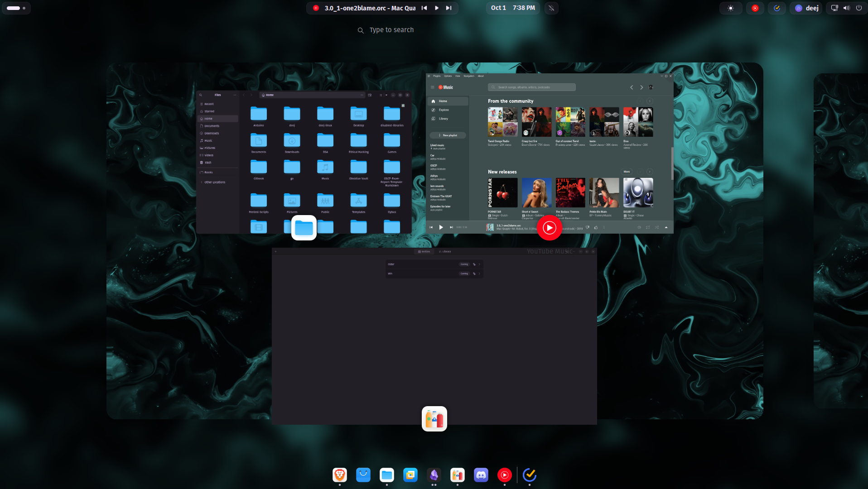This screenshot has height=489, width=868.
Task: Switch to Library tab in Bottles window
Action: point(445,251)
